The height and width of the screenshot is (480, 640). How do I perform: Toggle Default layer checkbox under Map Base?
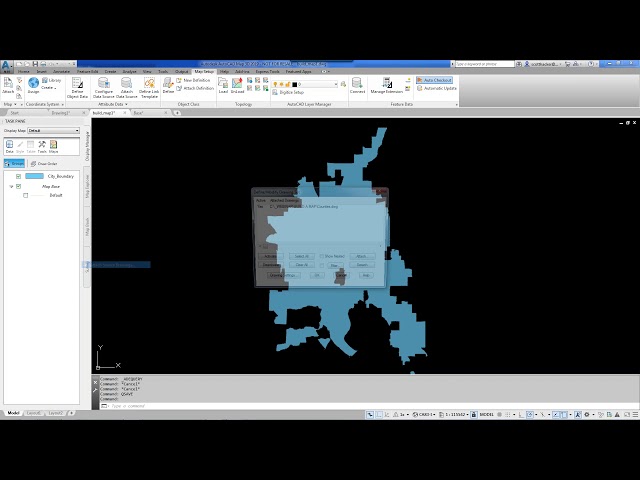click(26, 196)
